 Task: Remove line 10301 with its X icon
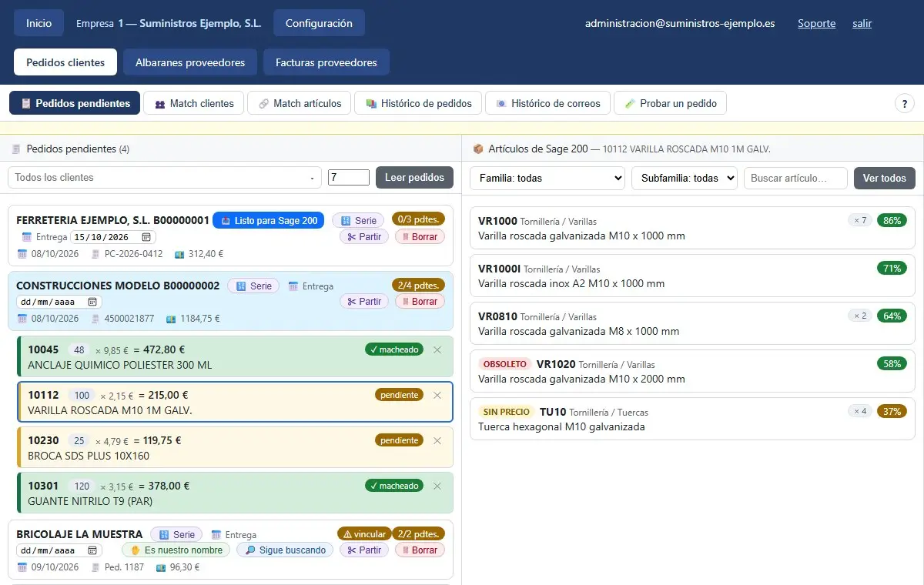(437, 486)
